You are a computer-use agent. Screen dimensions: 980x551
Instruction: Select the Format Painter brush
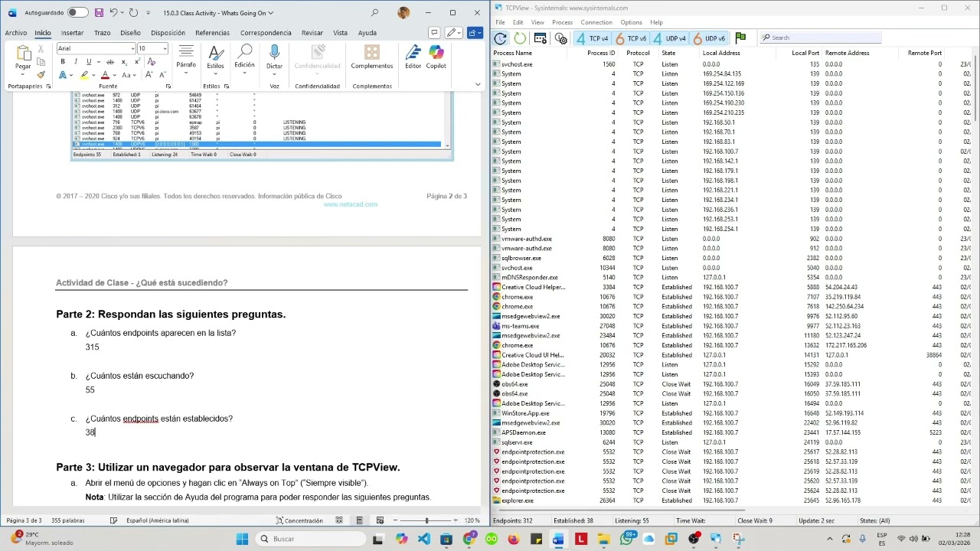pyautogui.click(x=41, y=75)
